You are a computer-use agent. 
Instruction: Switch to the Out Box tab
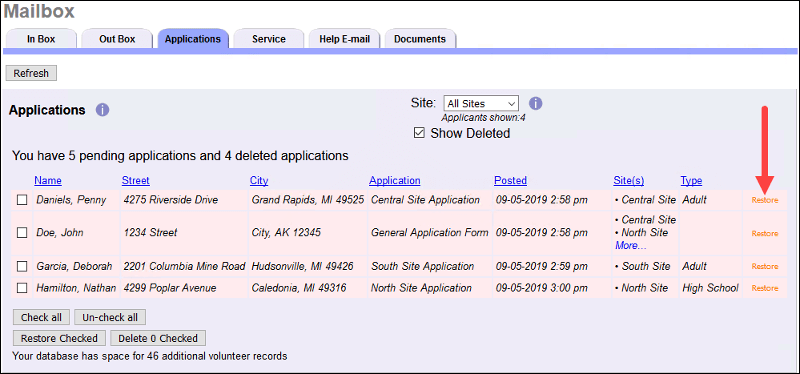coord(117,39)
